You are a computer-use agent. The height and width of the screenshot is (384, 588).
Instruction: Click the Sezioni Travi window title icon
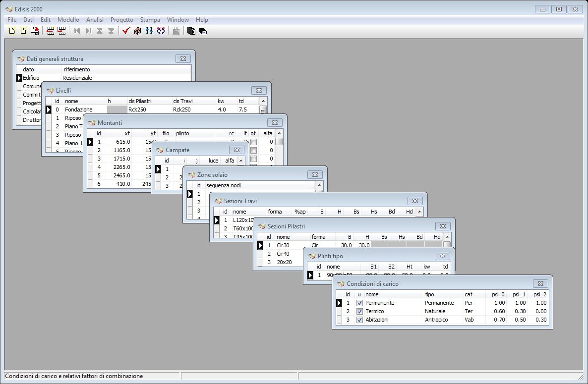[x=218, y=201]
